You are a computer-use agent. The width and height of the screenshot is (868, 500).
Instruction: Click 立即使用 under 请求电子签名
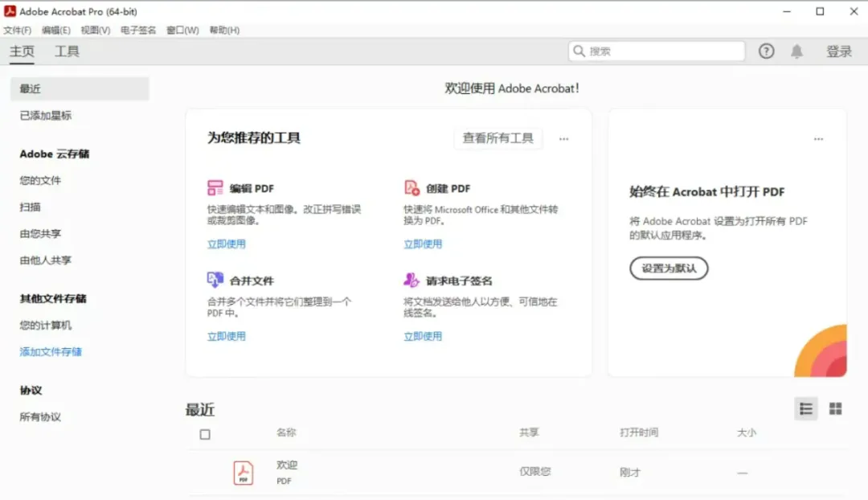click(423, 336)
